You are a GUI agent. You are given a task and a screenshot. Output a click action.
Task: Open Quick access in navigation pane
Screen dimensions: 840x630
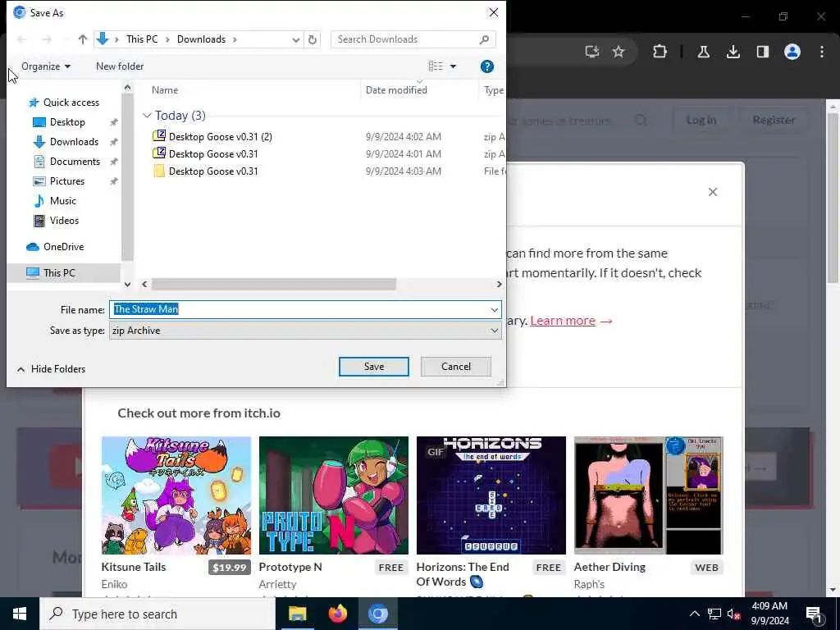[71, 103]
